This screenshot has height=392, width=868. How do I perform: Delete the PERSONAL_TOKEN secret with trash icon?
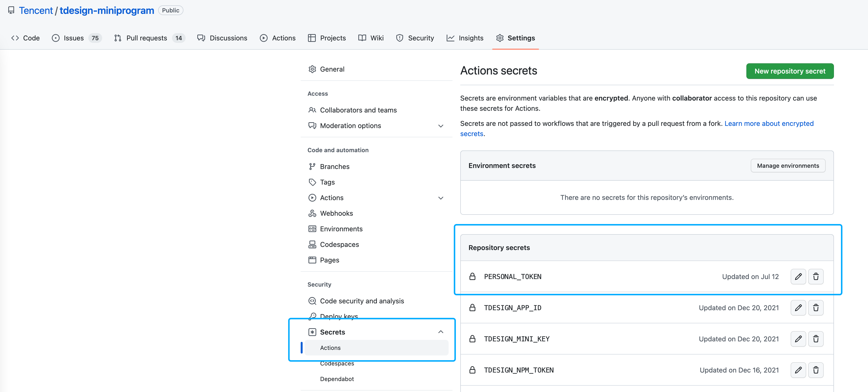point(816,277)
